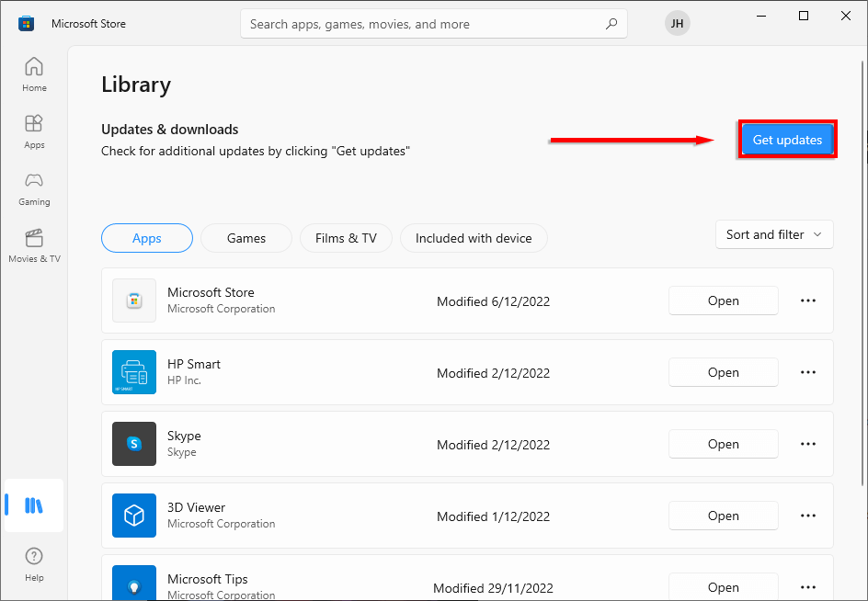The image size is (868, 601).
Task: Expand the Sort and filter dropdown
Action: tap(774, 234)
